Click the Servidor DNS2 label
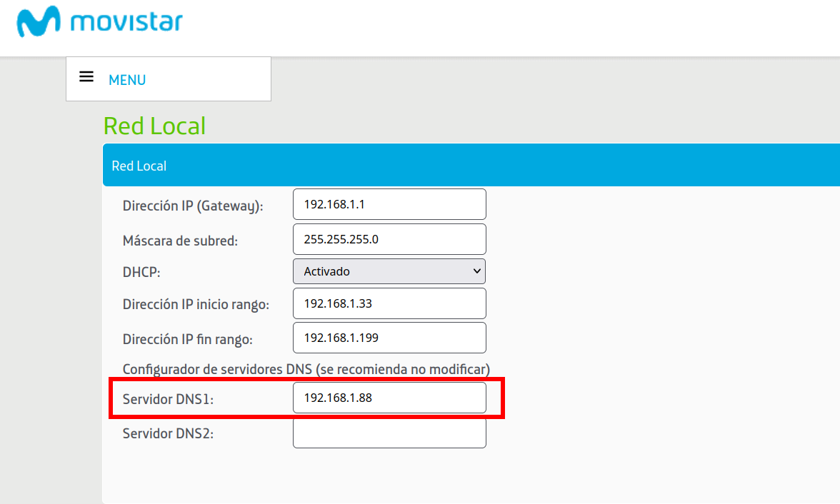 point(168,433)
